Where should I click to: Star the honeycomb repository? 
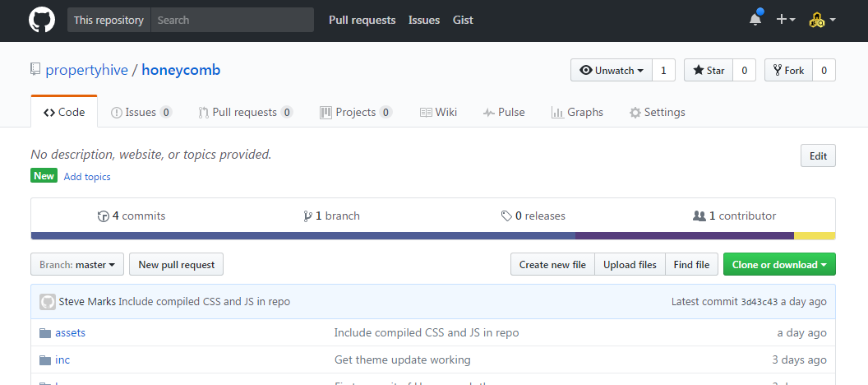click(709, 71)
